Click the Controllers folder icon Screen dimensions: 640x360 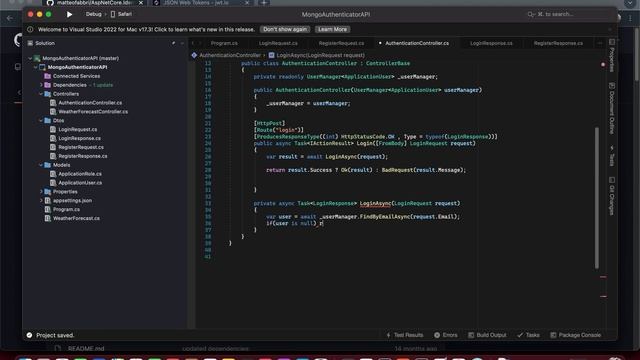coord(47,94)
